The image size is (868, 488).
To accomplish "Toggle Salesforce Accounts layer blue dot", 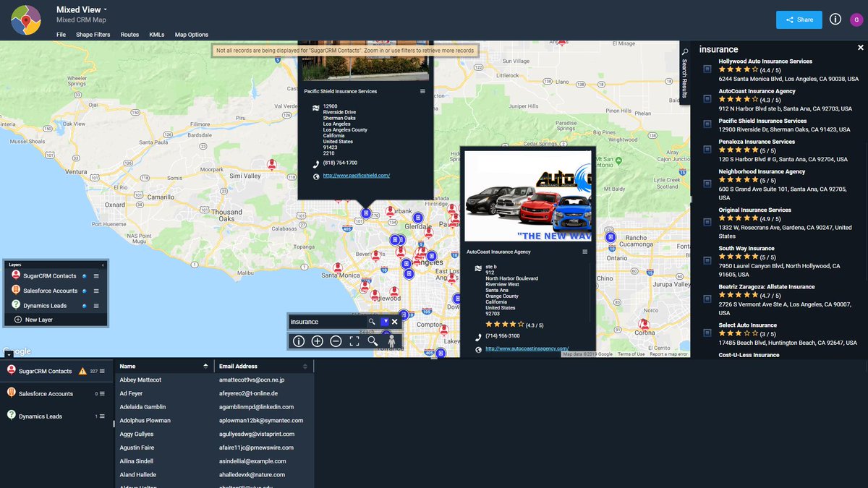I will (x=85, y=291).
